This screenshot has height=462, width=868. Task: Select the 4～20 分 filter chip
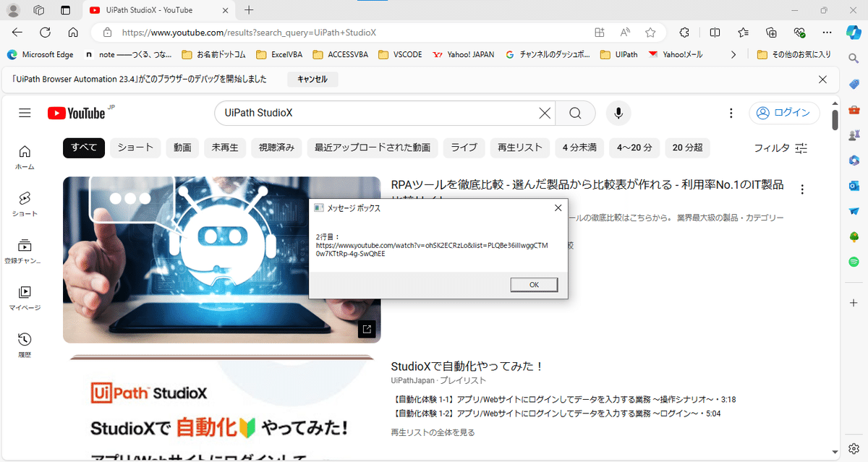634,147
